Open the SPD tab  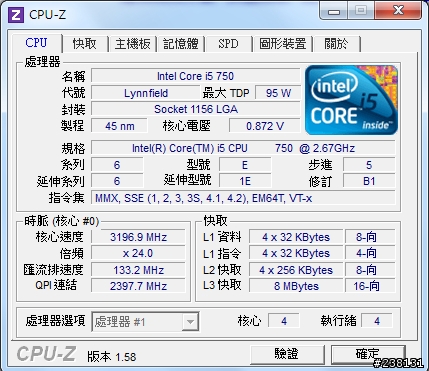(x=228, y=44)
